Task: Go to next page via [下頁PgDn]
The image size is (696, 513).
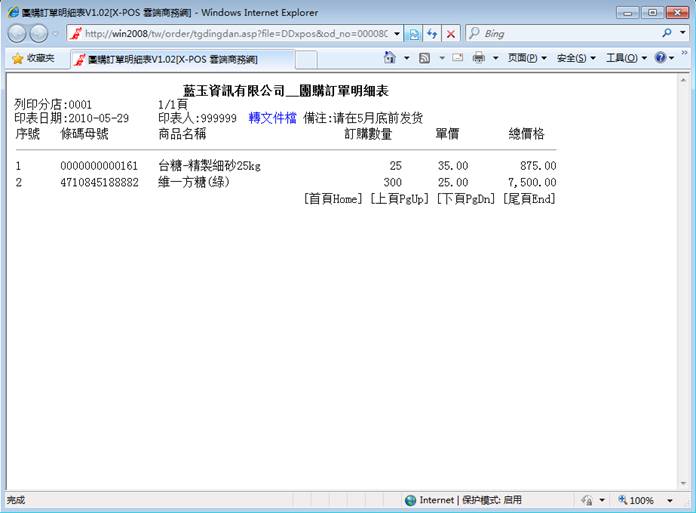Action: 466,199
